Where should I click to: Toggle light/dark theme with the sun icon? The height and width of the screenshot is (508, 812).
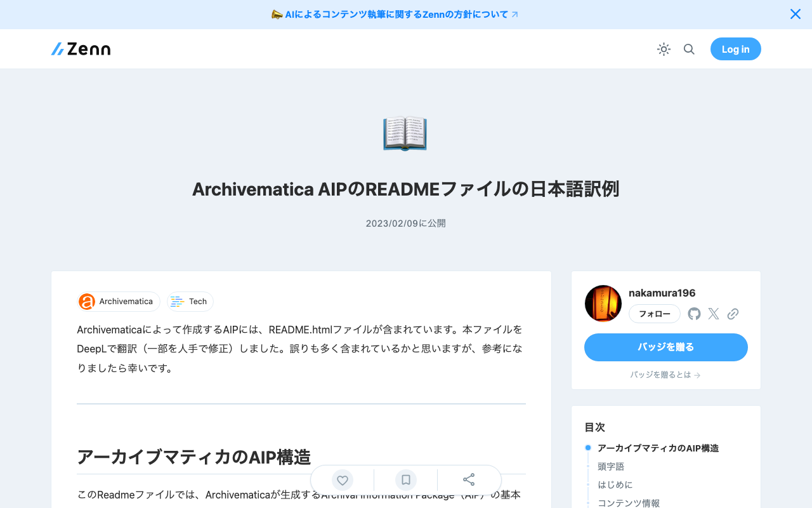coord(664,49)
